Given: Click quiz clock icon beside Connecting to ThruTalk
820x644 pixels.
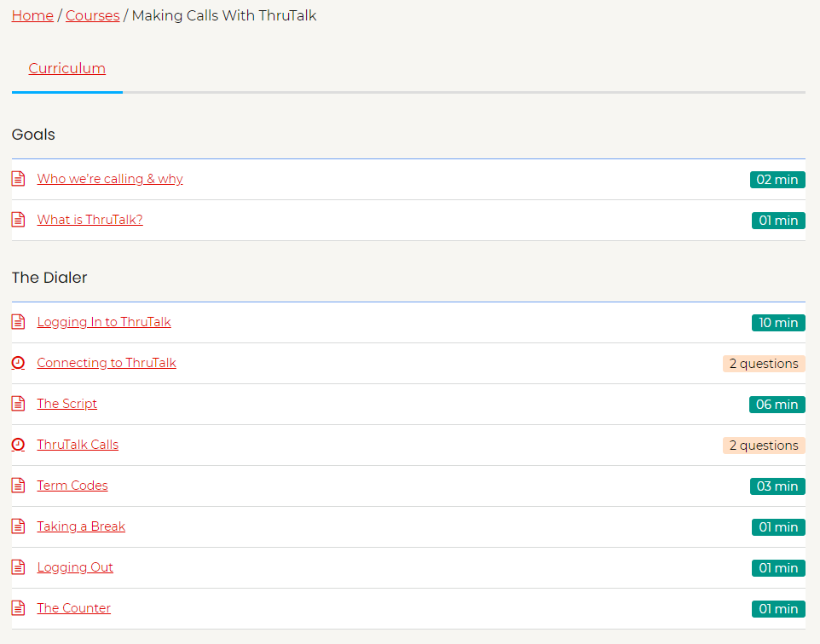Looking at the screenshot, I should pyautogui.click(x=18, y=363).
